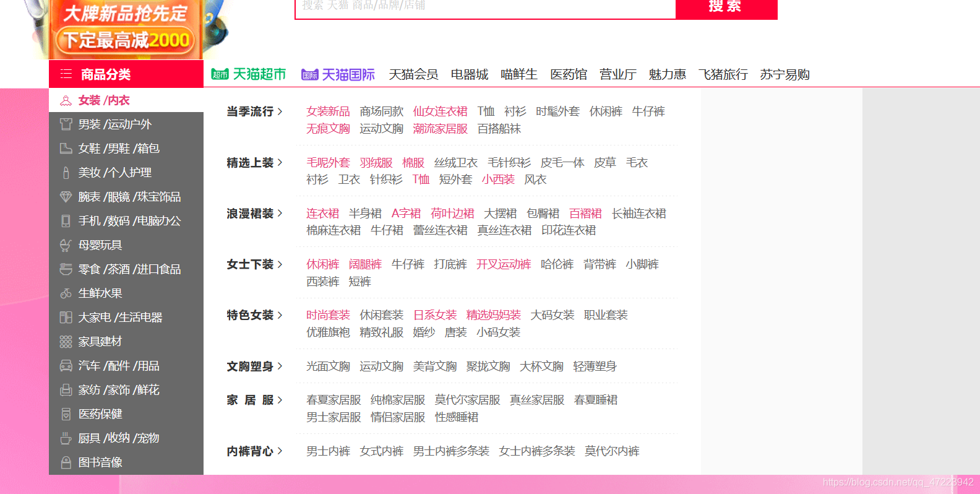Expand the 特色女装 section arrow
The width and height of the screenshot is (980, 494).
tap(280, 315)
